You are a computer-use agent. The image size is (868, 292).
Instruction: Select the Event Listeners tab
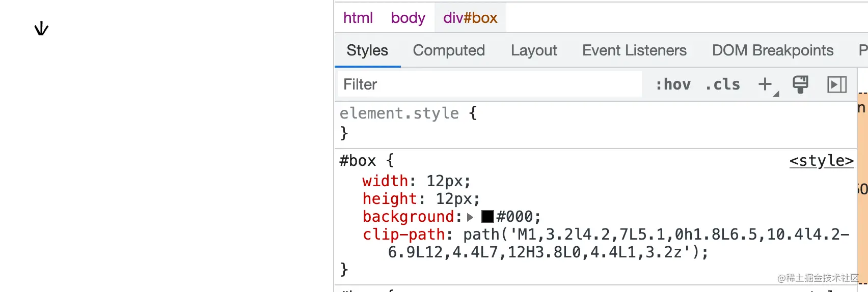(634, 50)
